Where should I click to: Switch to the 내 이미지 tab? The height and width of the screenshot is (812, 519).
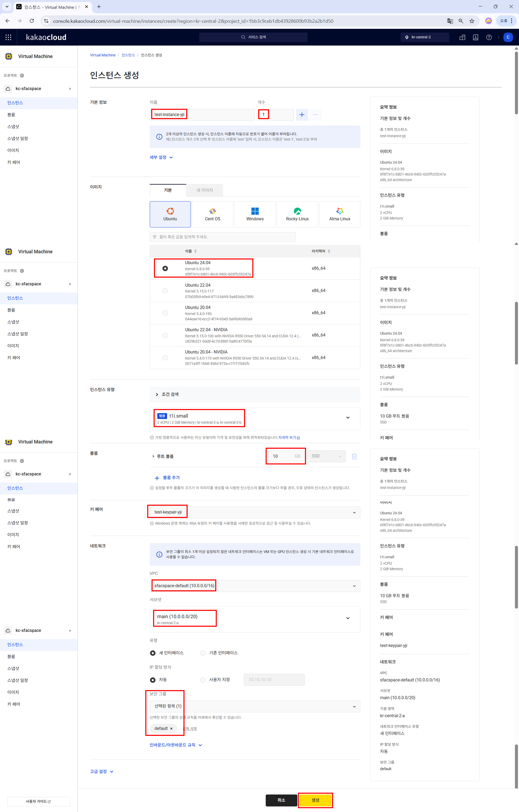[204, 190]
